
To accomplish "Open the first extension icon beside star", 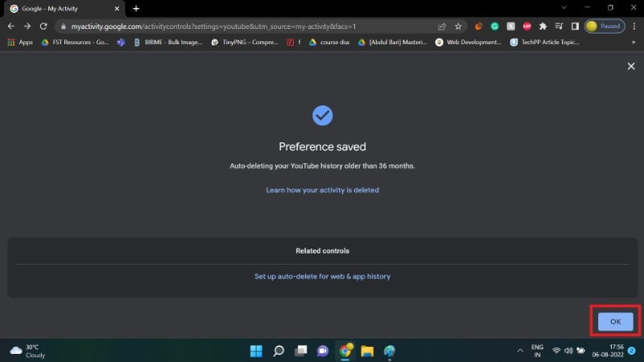I will point(478,27).
